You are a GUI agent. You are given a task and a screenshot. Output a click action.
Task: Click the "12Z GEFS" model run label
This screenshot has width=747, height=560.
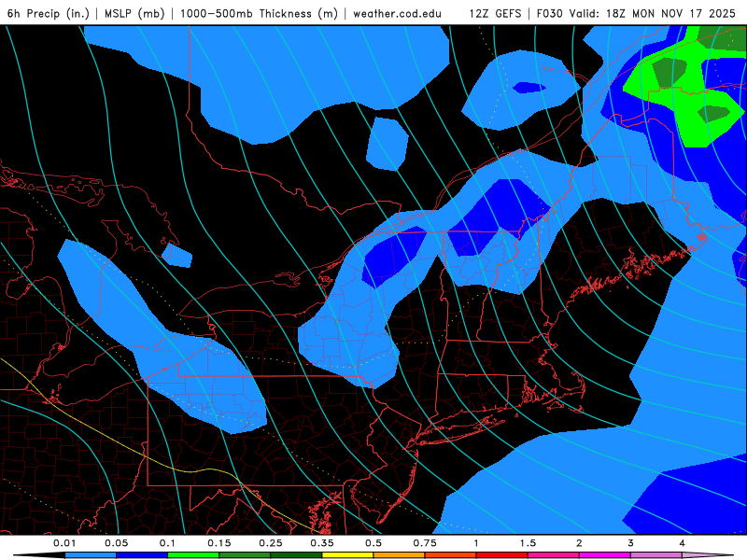(x=496, y=13)
